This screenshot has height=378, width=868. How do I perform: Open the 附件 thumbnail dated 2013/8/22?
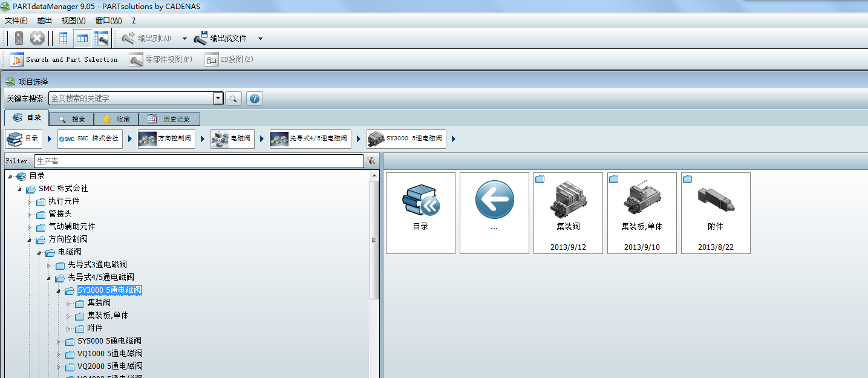716,213
